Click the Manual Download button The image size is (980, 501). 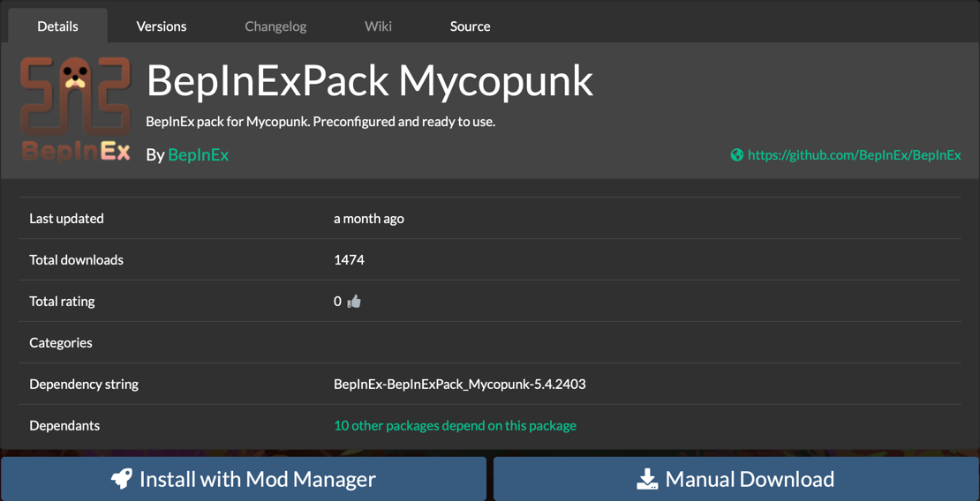[x=736, y=479]
